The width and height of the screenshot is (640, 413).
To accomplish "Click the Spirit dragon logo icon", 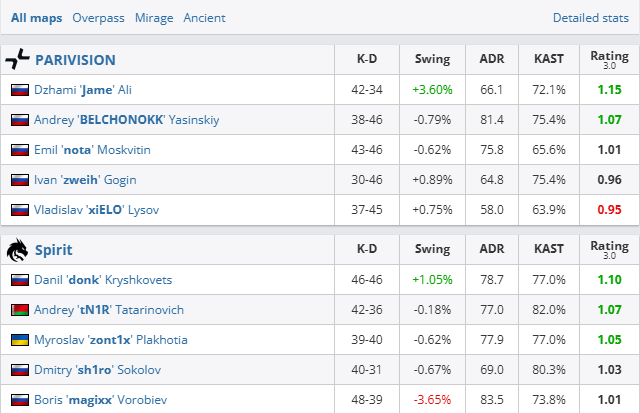I will [x=18, y=249].
